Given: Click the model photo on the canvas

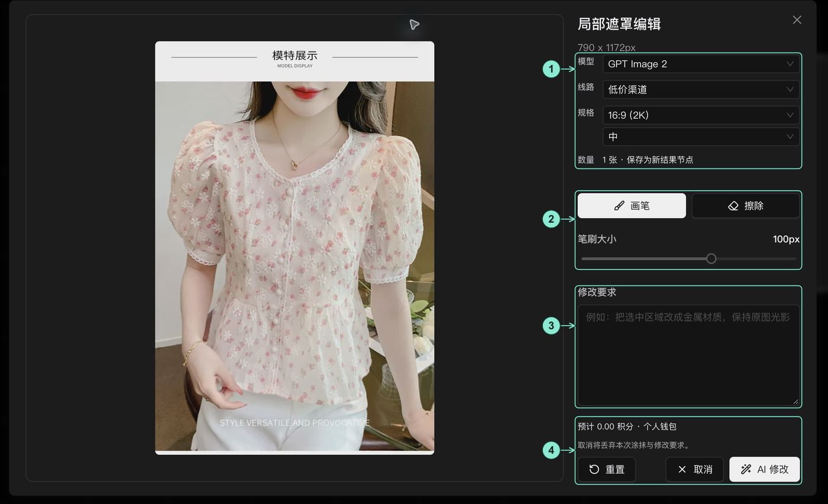Looking at the screenshot, I should click(295, 248).
